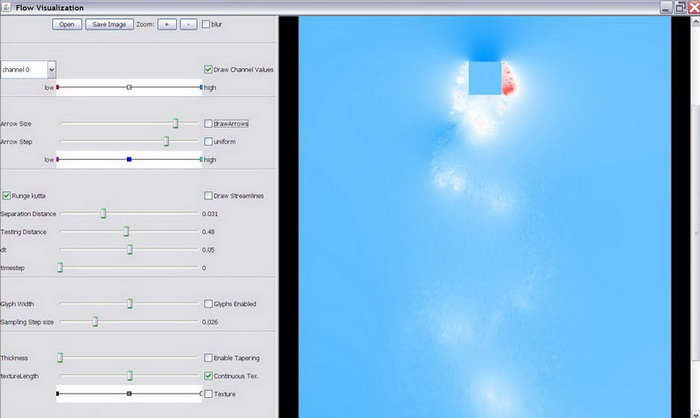
Task: Enable the blur checkbox
Action: pyautogui.click(x=206, y=24)
